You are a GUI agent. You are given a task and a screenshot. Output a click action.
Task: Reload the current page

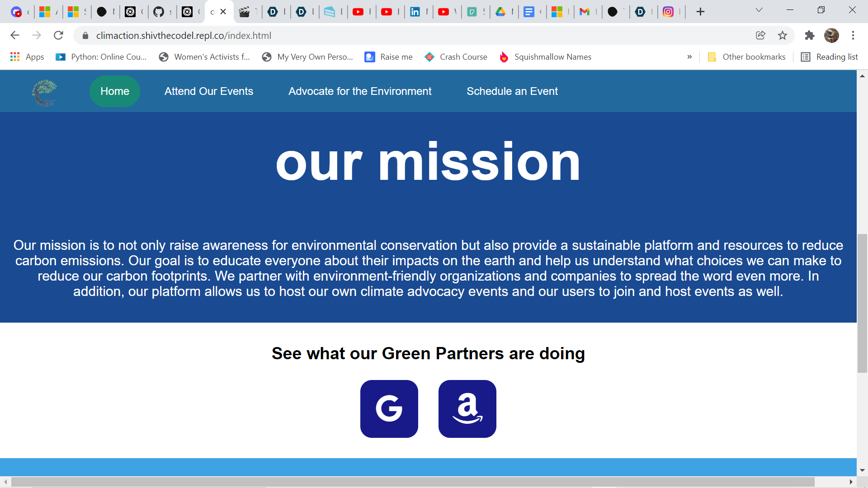58,35
